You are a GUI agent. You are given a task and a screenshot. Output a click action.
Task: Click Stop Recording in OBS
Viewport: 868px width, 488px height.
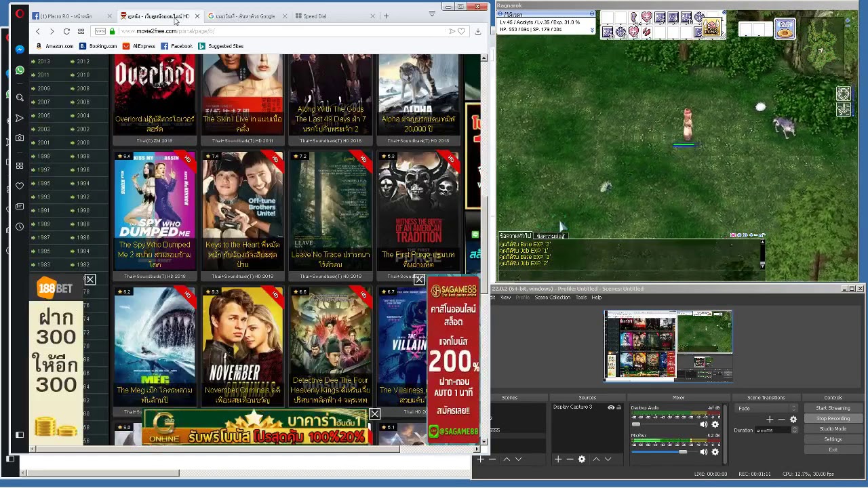tap(833, 418)
